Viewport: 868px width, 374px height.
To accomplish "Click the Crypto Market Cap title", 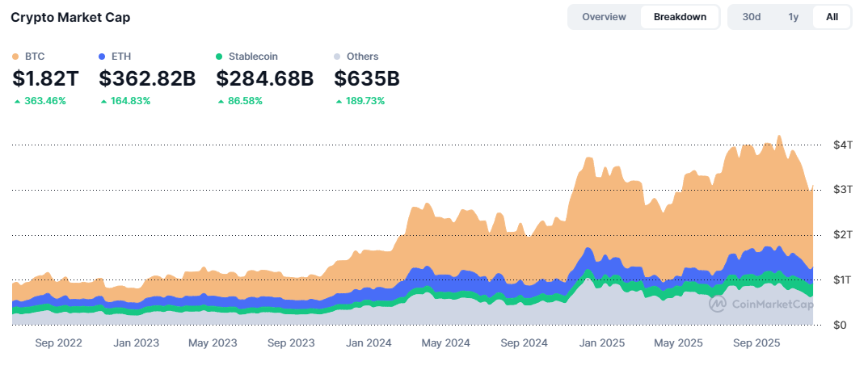I will pyautogui.click(x=70, y=17).
